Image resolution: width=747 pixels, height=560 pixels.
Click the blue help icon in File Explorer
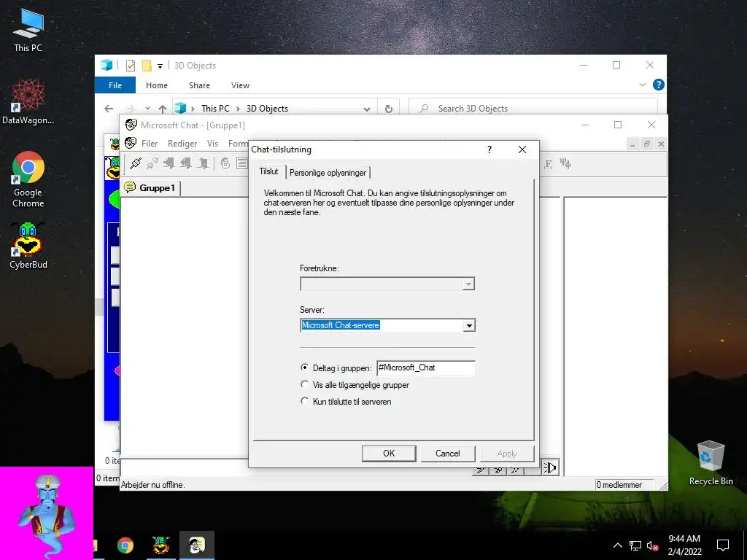point(659,85)
